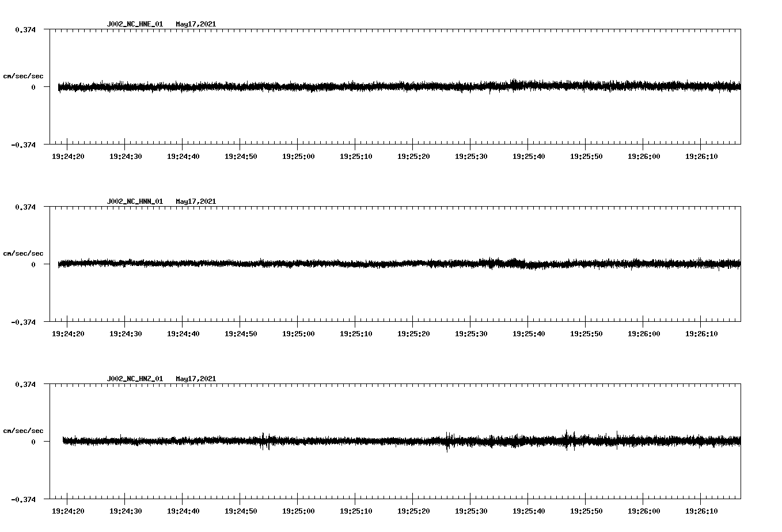The height and width of the screenshot is (532, 782).
Task: Select the 19:25:00 tick on top axis
Action: click(299, 155)
